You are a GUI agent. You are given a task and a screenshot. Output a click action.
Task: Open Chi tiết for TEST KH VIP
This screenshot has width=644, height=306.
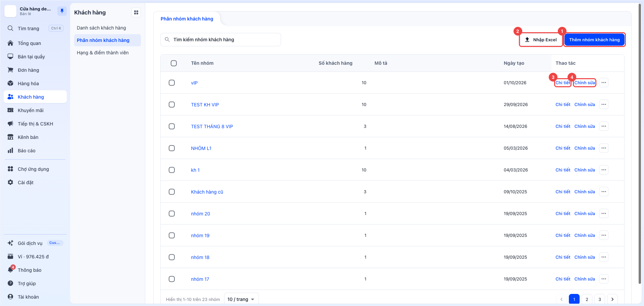[563, 104]
